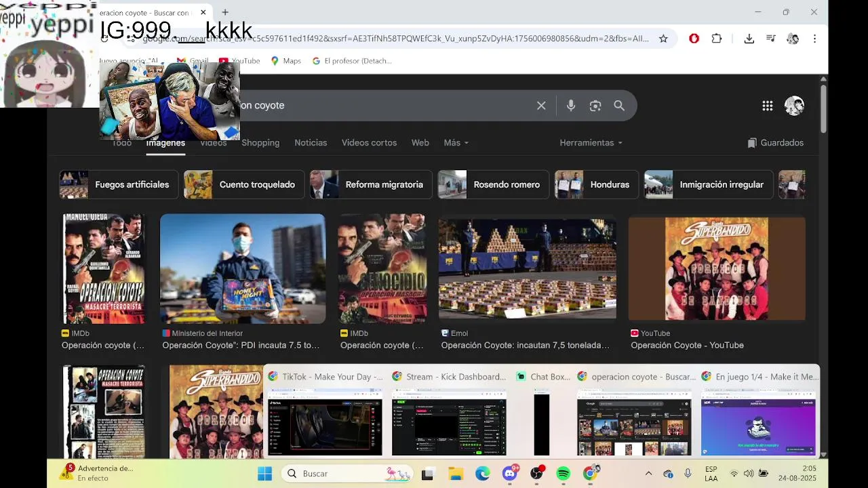The height and width of the screenshot is (488, 868).
Task: Open Windows Start menu
Action: click(264, 474)
